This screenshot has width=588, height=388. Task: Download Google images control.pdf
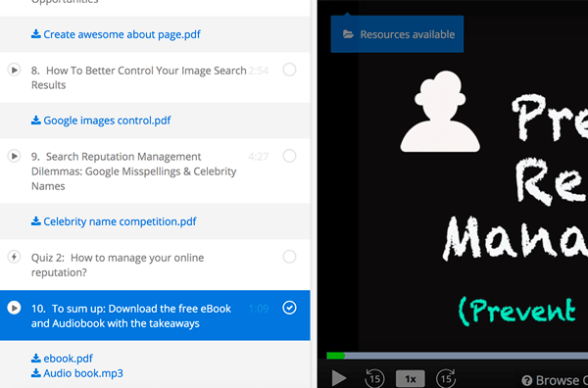tap(107, 121)
